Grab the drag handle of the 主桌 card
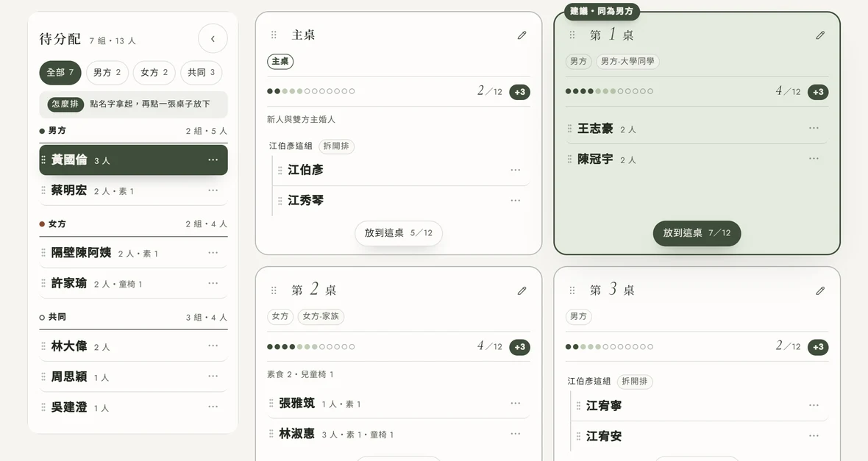 (x=274, y=35)
